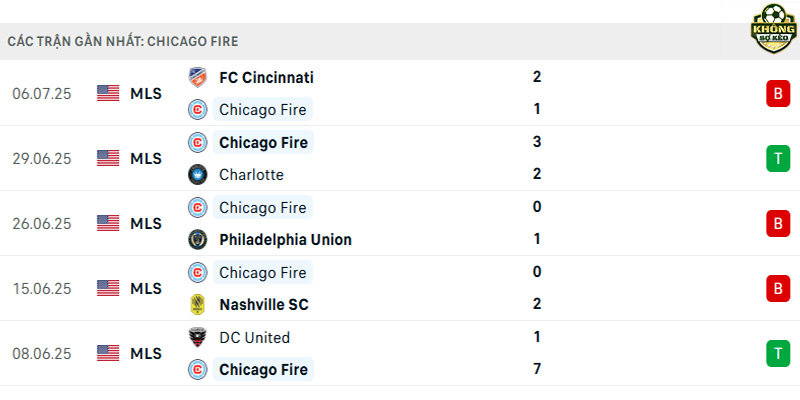800x400 pixels.
Task: Click the red B badge for 15.06.25
Action: point(778,289)
